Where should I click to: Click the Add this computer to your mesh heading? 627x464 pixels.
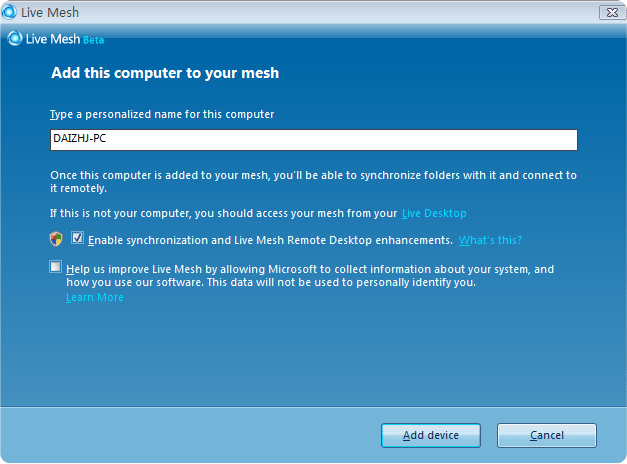165,73
